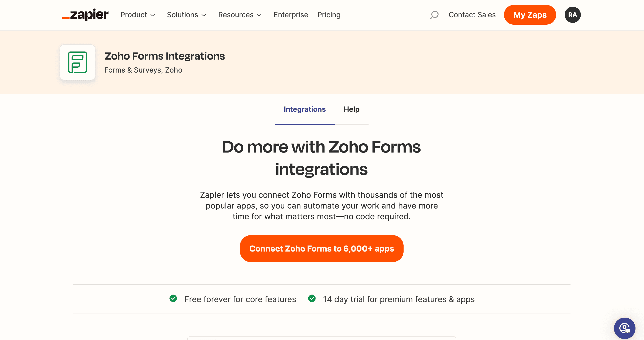Click the Contact Sales link
This screenshot has height=340, width=644.
[x=472, y=15]
